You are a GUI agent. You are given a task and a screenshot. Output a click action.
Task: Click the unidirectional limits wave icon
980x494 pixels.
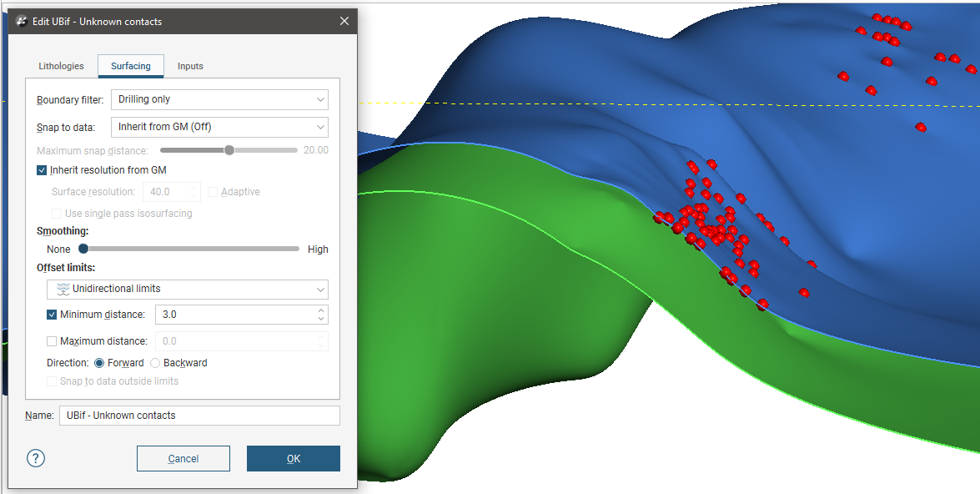(63, 289)
